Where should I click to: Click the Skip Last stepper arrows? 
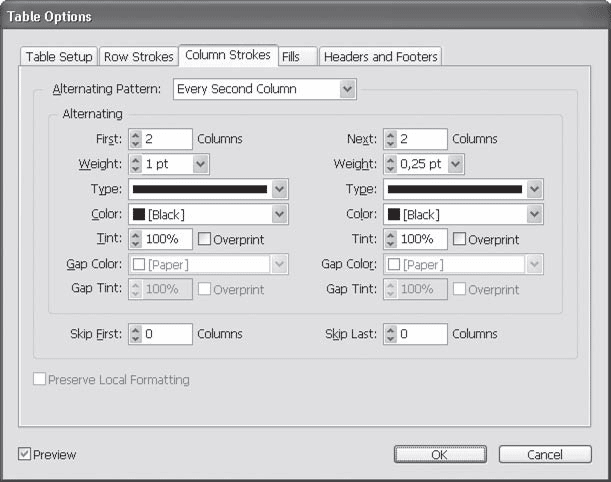pyautogui.click(x=391, y=335)
